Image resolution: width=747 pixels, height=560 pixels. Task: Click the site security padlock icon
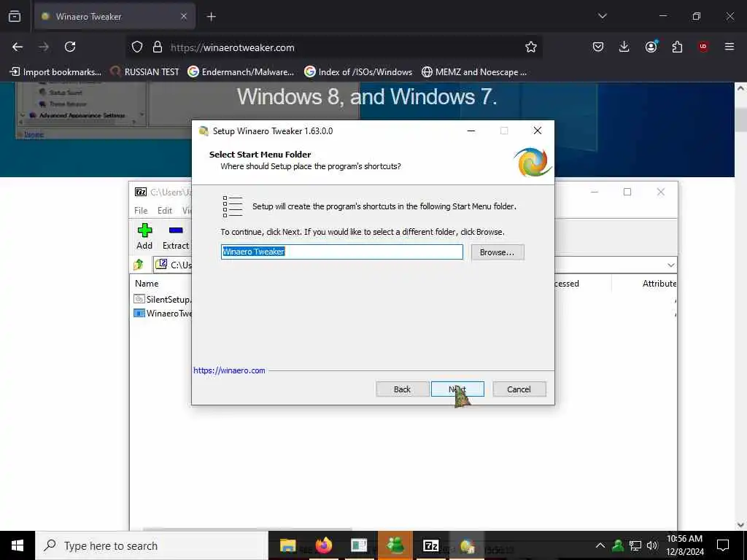coord(158,47)
